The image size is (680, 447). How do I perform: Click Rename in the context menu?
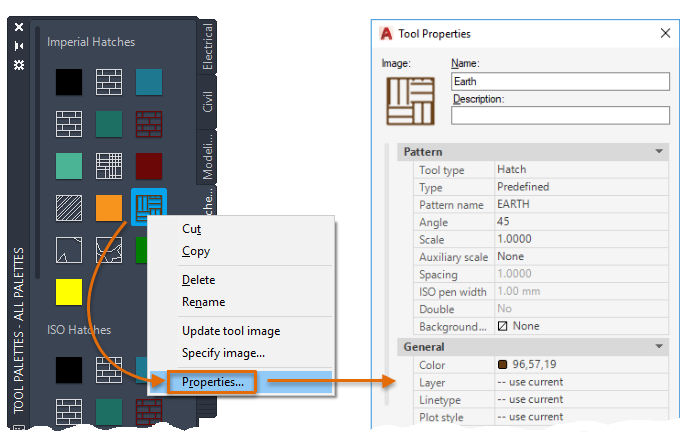click(203, 302)
